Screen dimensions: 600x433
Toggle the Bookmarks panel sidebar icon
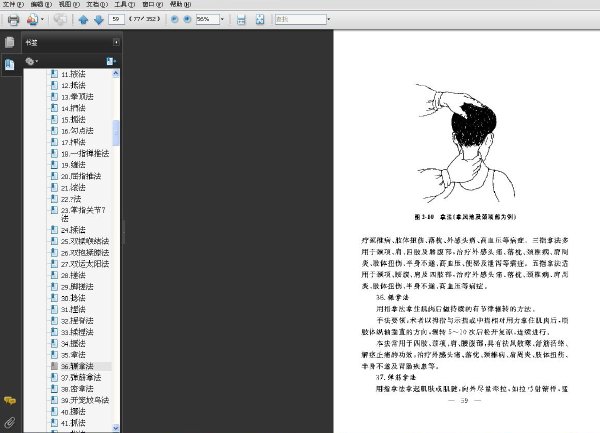[x=10, y=64]
